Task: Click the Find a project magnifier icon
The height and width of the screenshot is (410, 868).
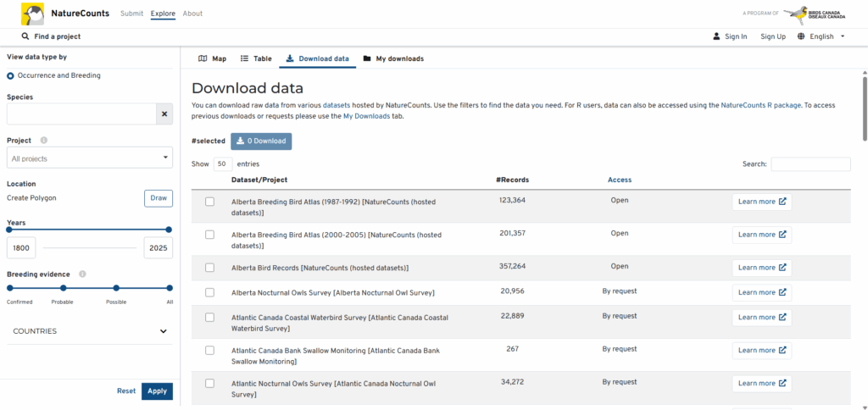Action: click(25, 36)
